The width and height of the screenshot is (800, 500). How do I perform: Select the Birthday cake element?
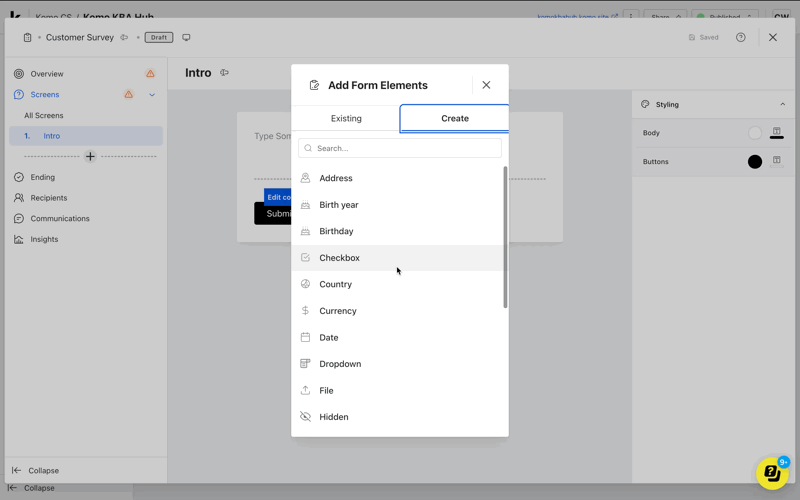336,231
